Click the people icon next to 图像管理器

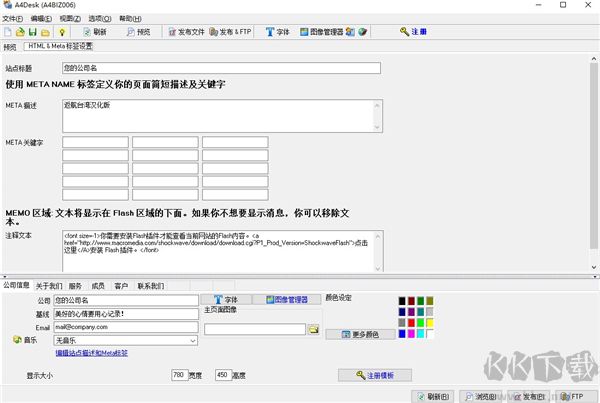350,32
